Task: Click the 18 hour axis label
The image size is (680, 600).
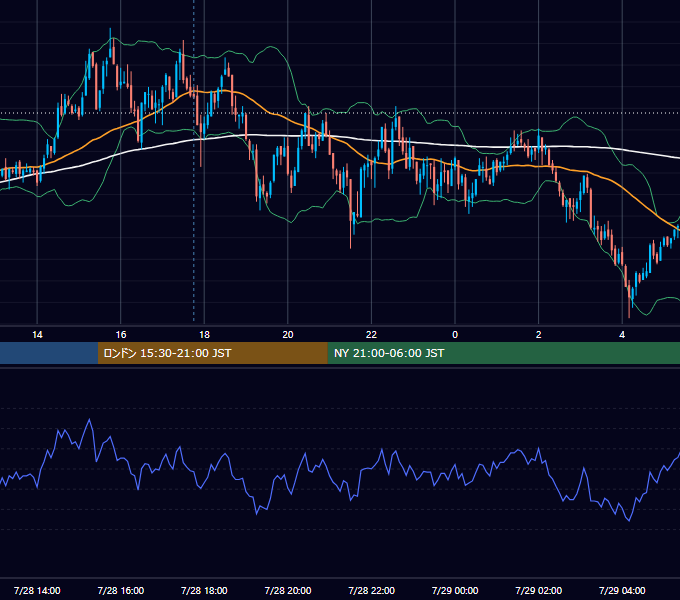Action: [204, 335]
